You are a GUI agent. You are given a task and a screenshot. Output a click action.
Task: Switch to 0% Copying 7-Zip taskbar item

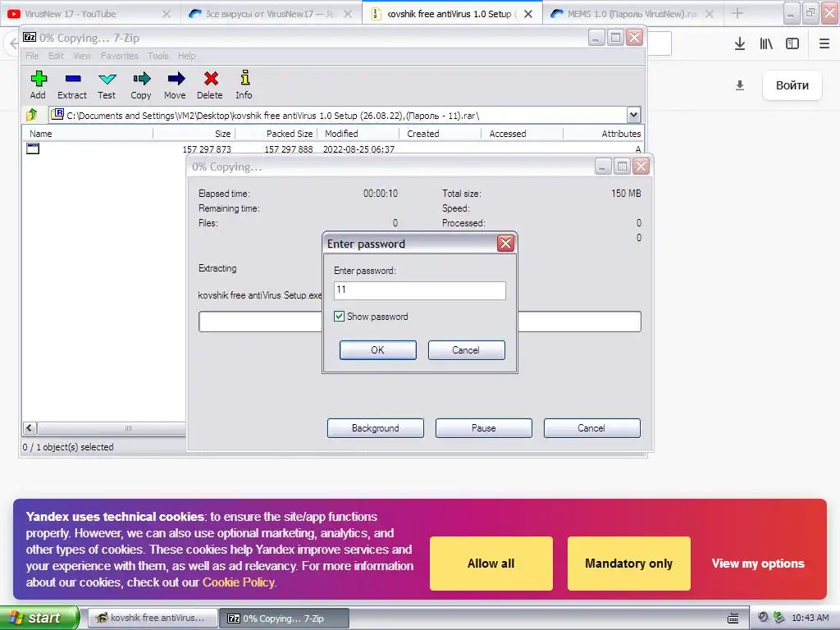point(284,619)
